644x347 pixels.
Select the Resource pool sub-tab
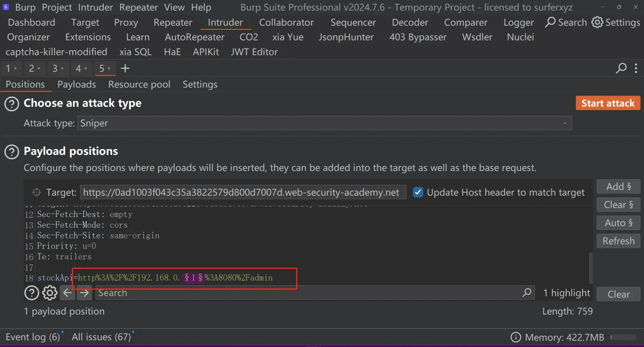pyautogui.click(x=139, y=84)
